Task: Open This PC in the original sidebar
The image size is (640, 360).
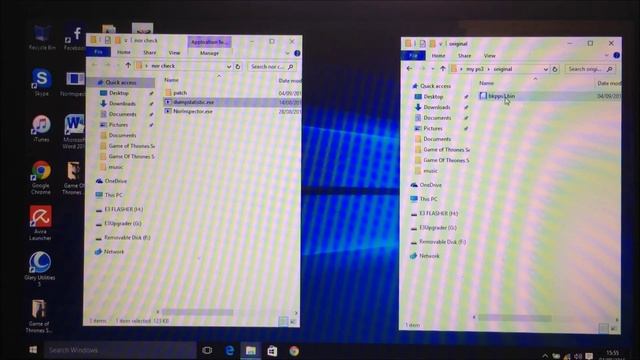Action: pyautogui.click(x=428, y=199)
